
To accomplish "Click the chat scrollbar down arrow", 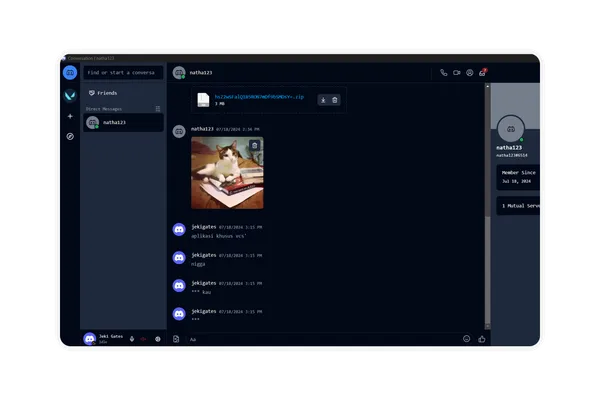I will point(488,326).
